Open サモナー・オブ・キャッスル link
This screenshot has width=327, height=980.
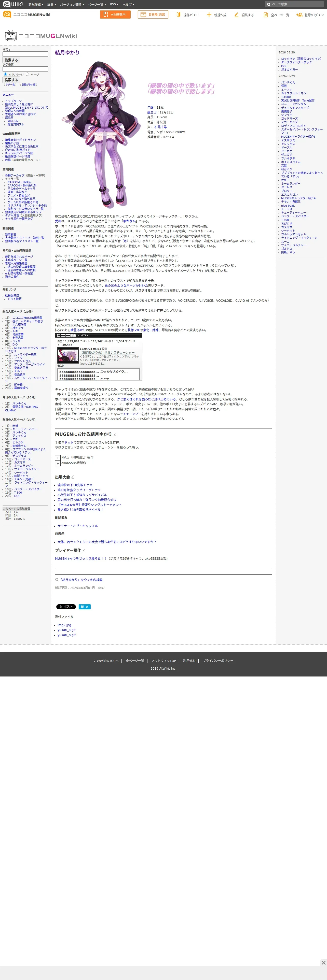click(x=78, y=526)
